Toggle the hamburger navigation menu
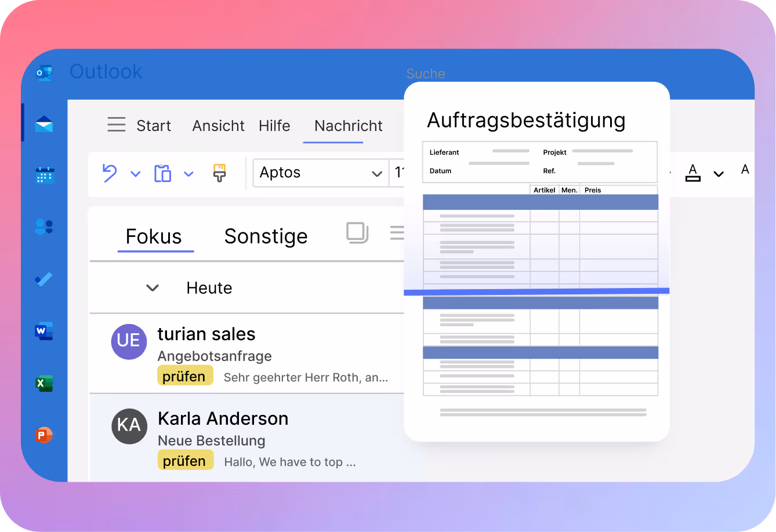 click(117, 125)
